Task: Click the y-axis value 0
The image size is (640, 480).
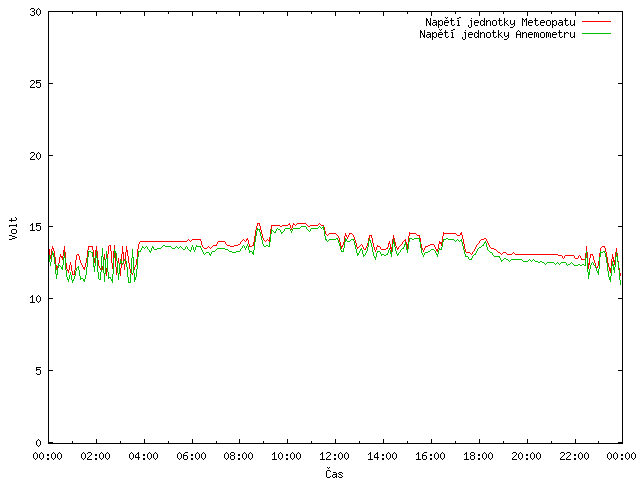Action: point(38,443)
